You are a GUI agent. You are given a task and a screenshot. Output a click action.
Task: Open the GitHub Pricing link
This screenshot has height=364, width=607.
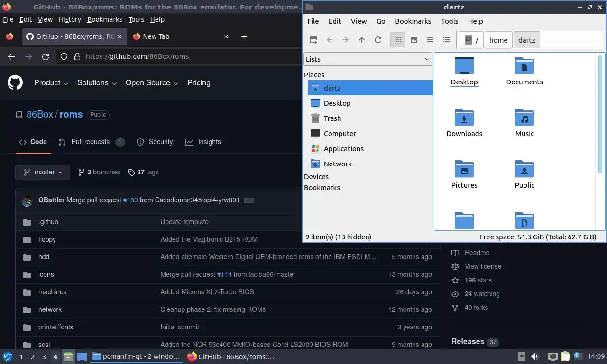(199, 82)
